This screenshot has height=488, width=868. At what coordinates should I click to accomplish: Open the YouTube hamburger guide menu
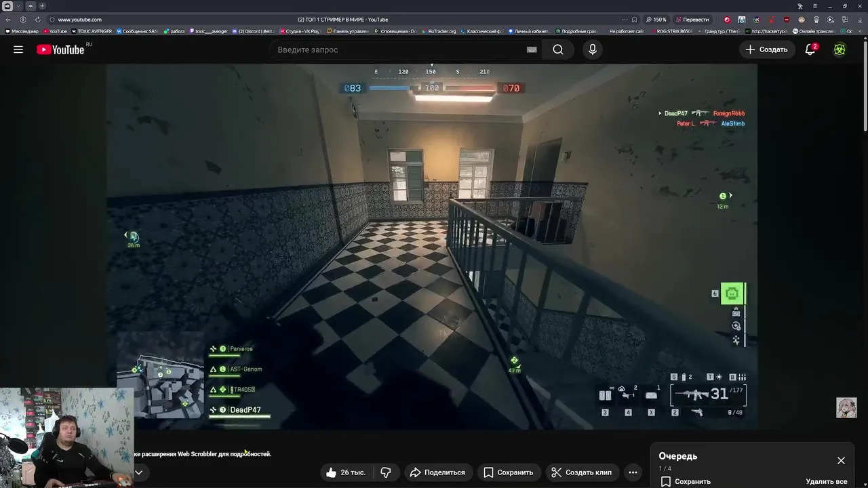click(18, 49)
